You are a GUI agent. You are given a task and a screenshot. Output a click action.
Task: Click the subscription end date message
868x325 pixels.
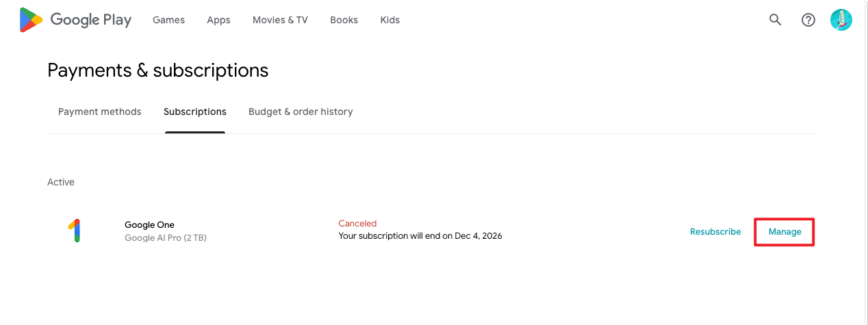[420, 236]
